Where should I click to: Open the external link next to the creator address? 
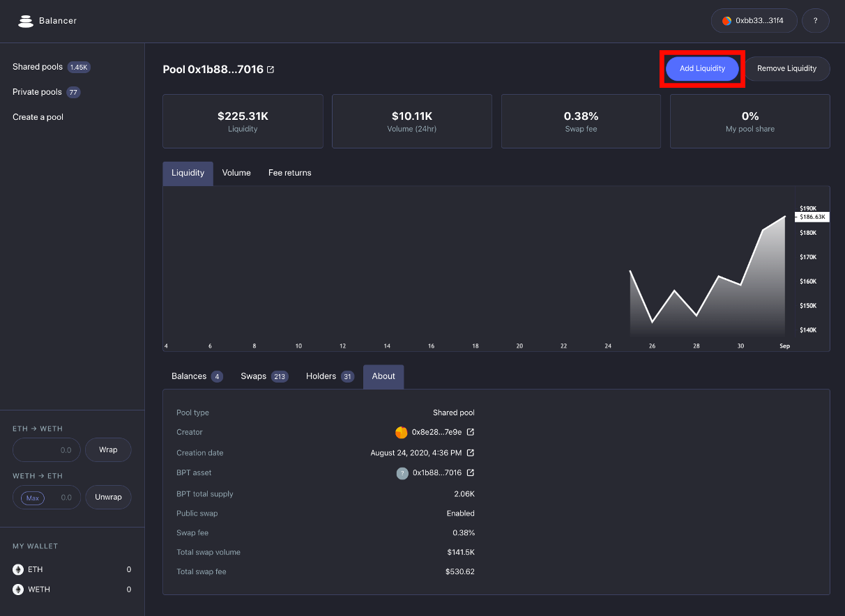(x=471, y=432)
